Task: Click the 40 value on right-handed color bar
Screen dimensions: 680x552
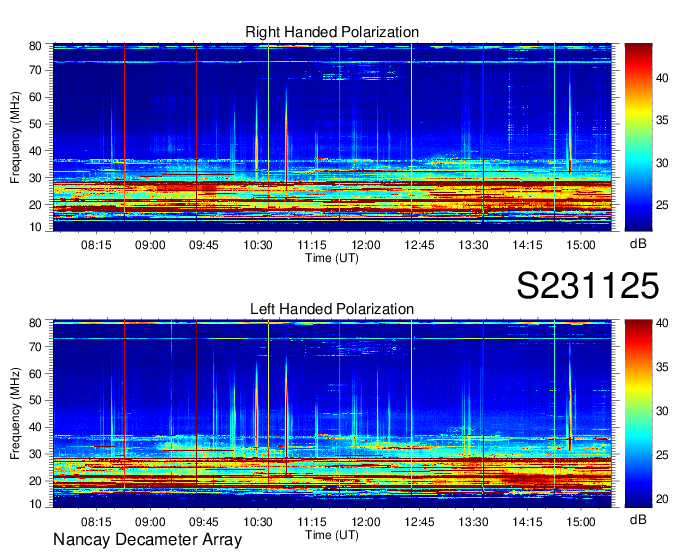Action: click(x=662, y=78)
